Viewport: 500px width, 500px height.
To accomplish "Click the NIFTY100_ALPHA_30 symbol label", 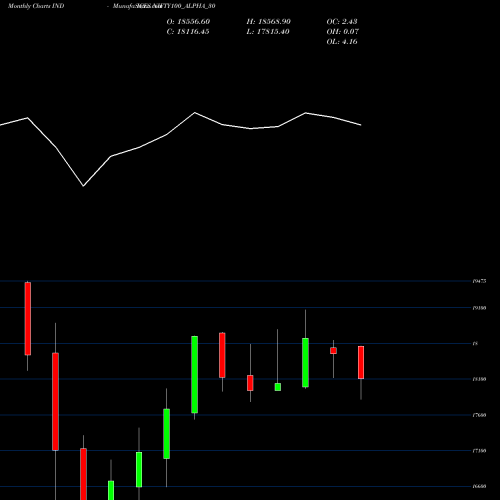I will pyautogui.click(x=183, y=6).
